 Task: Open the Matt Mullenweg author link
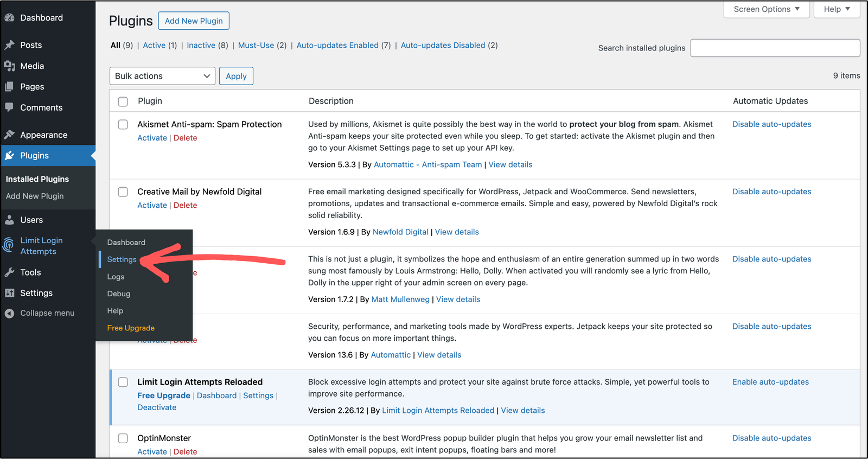[400, 299]
